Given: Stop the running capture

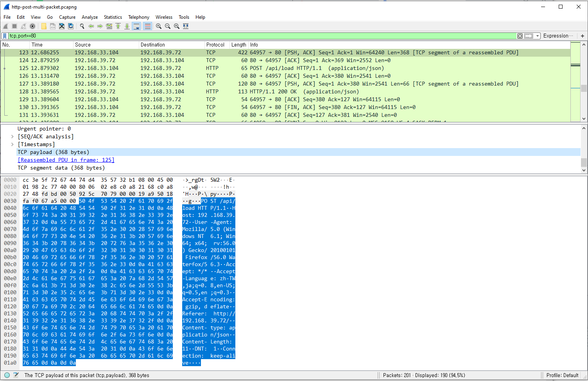Looking at the screenshot, I should click(x=14, y=26).
